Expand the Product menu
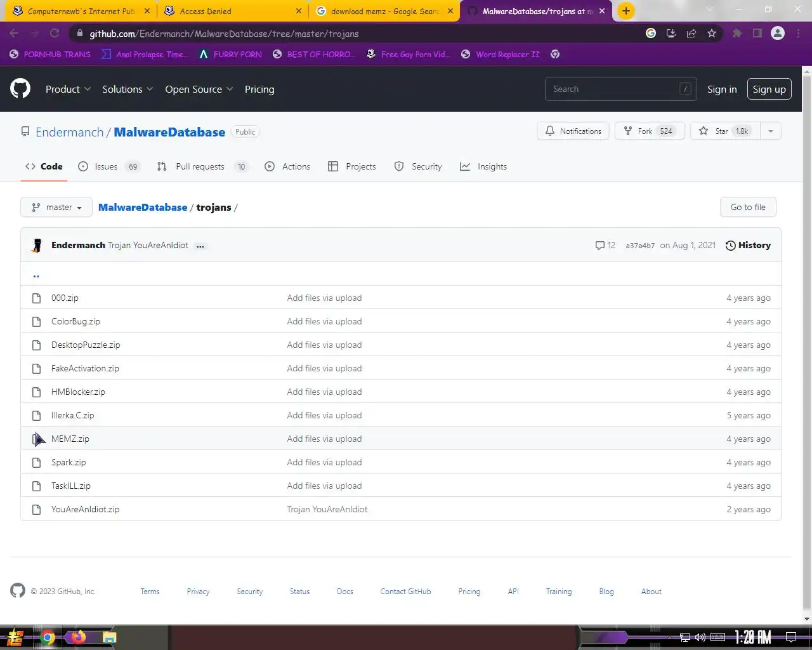This screenshot has width=812, height=650. (68, 89)
